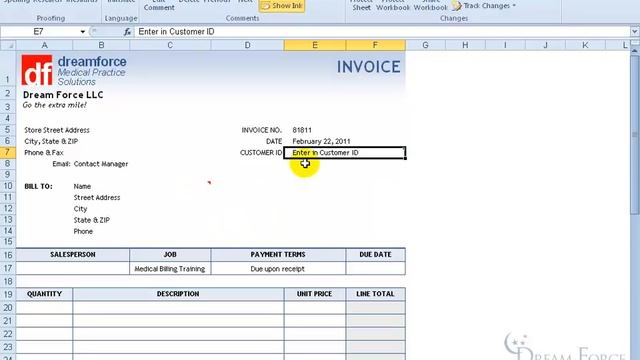Select the 'Dream Force LLC' cell
The image size is (640, 360).
point(63,95)
